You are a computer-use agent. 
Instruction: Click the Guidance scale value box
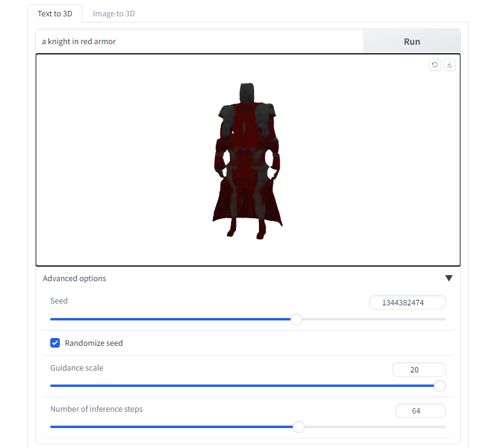click(x=419, y=369)
